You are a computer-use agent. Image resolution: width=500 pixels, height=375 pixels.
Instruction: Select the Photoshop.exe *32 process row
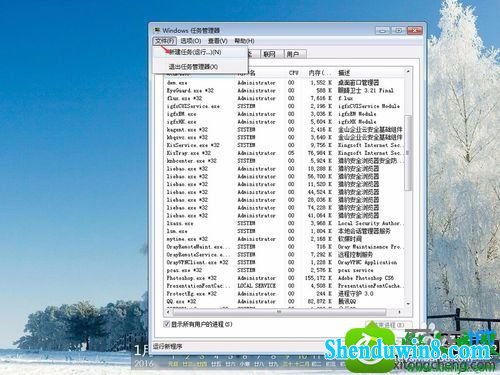[x=284, y=278]
